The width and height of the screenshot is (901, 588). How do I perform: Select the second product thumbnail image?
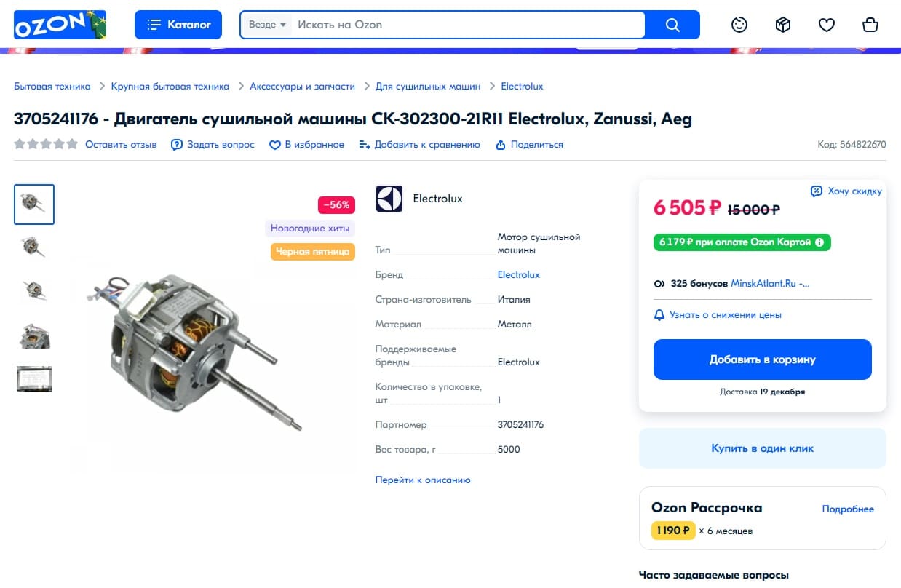34,247
